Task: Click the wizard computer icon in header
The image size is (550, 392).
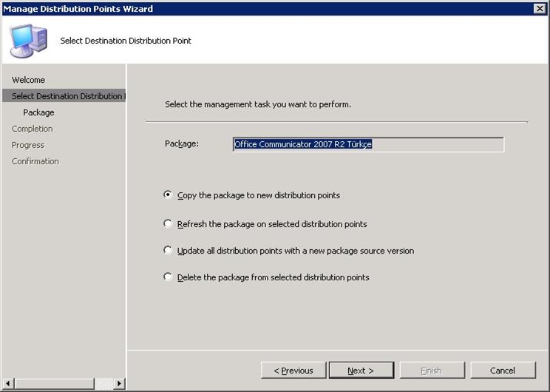Action: 28,40
